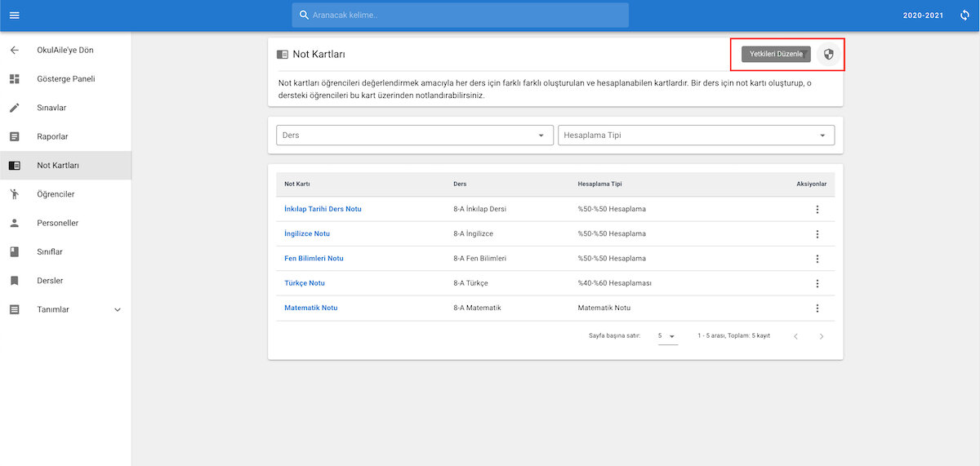Click the Aksiyonlar column header
The width and height of the screenshot is (980, 466).
coord(812,184)
